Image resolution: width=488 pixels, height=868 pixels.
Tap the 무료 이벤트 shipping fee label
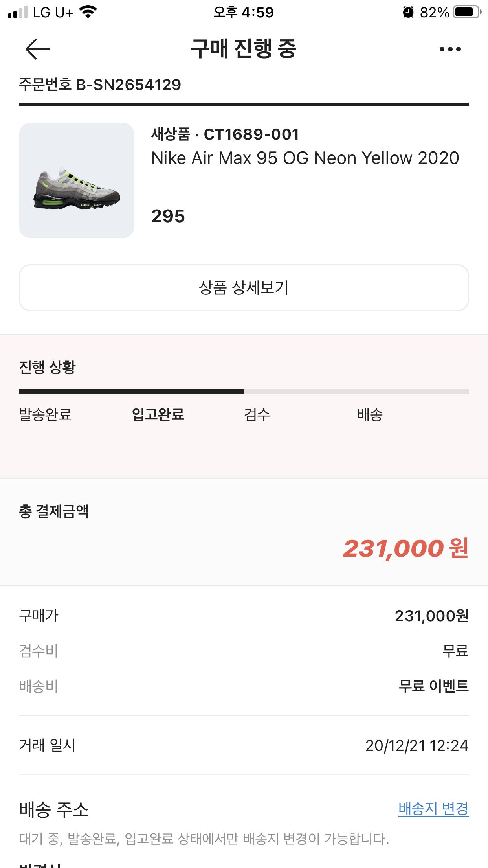click(433, 686)
